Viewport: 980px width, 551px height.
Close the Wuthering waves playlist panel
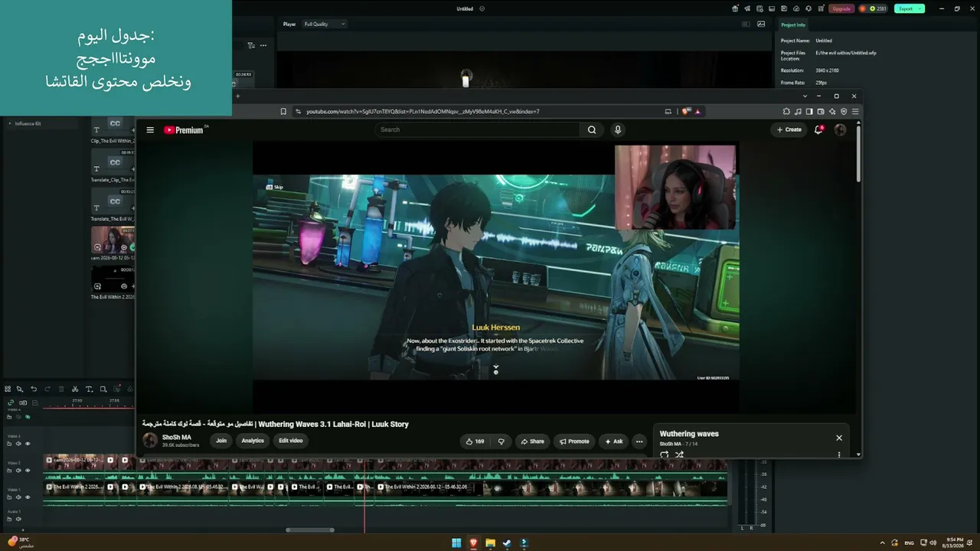pos(839,438)
